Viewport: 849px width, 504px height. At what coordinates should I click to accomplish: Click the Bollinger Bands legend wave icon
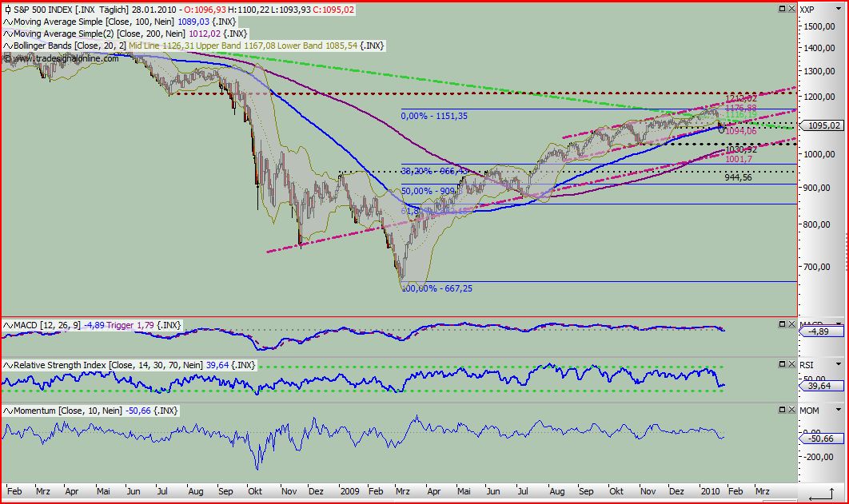tap(6, 46)
